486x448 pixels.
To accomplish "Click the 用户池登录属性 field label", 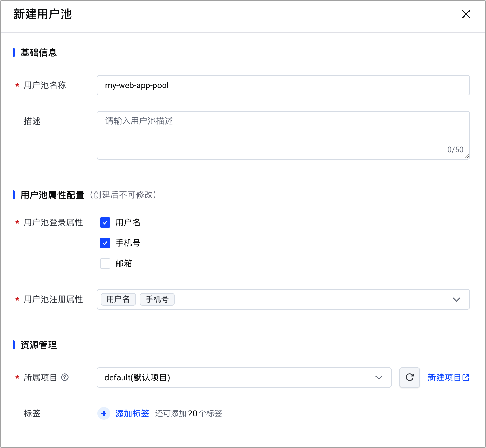I will [x=54, y=222].
